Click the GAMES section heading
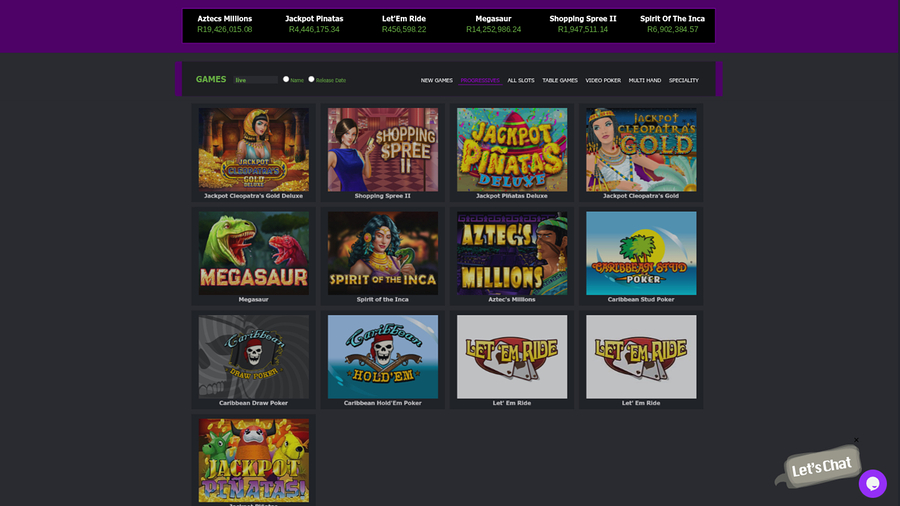Image resolution: width=900 pixels, height=506 pixels. pos(211,79)
